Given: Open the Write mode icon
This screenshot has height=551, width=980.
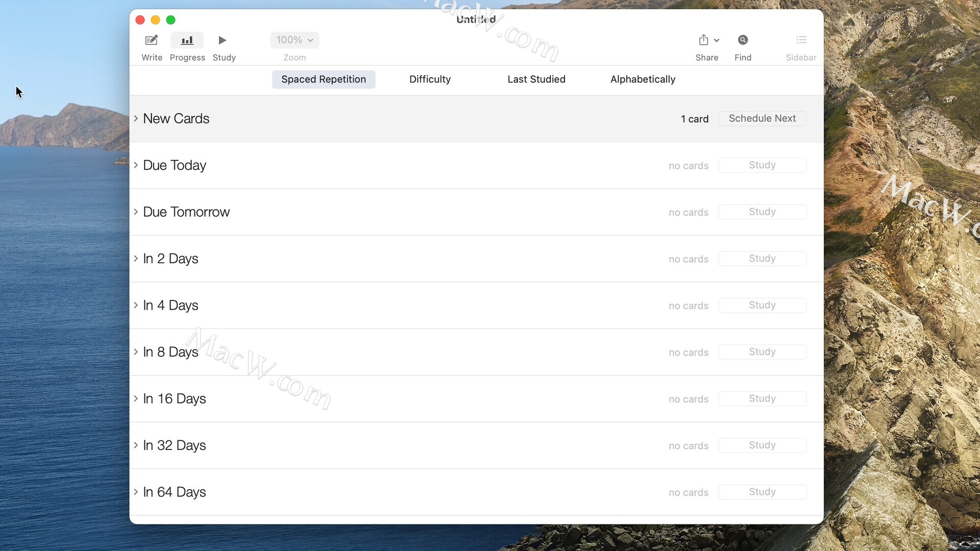Looking at the screenshot, I should (152, 40).
